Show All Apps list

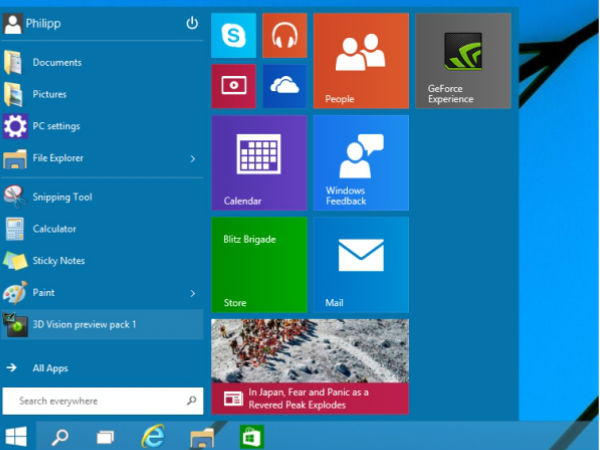pyautogui.click(x=50, y=368)
